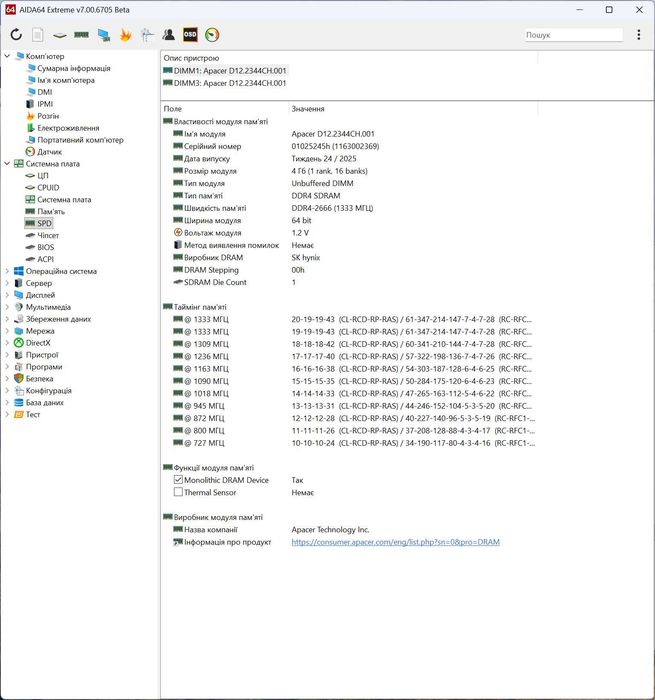
Task: Click the memory module toolbar icon
Action: click(x=81, y=35)
